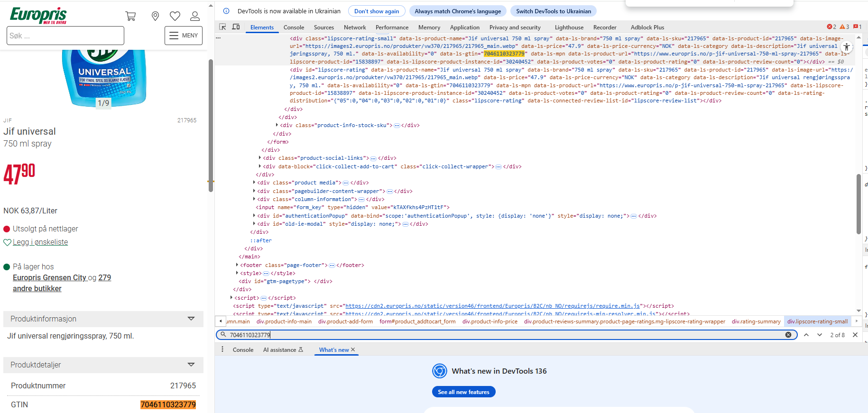Open require.min.js script source link
This screenshot has width=868, height=413.
493,306
